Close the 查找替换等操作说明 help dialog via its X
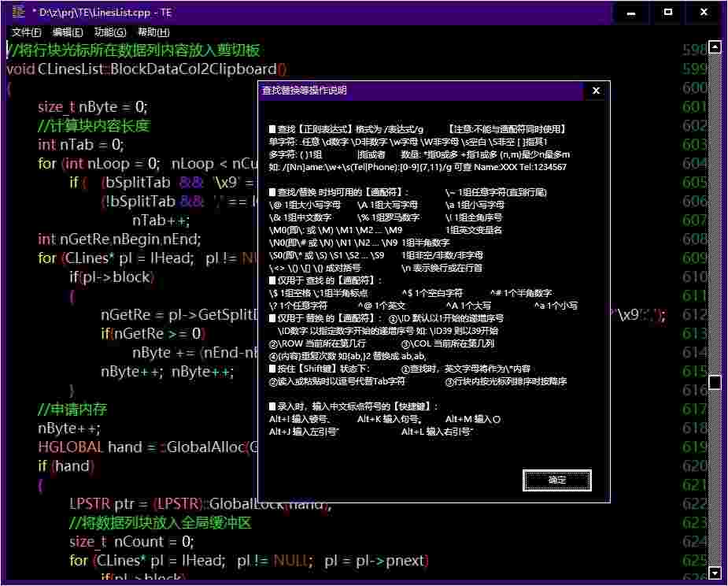 coord(596,91)
